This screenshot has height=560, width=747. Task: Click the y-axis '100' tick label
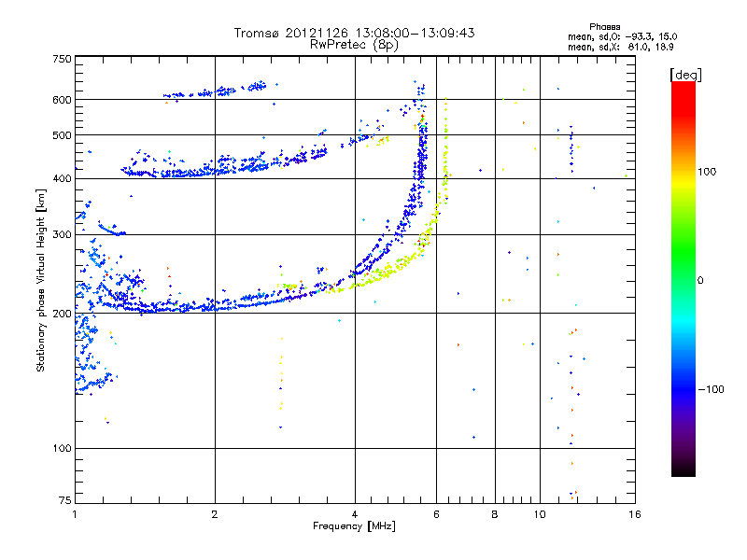pyautogui.click(x=62, y=449)
